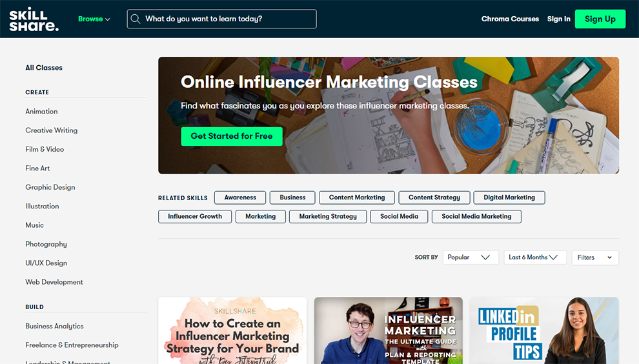Viewport: 639px width, 364px height.
Task: Expand the Browse menu chevron
Action: (108, 19)
